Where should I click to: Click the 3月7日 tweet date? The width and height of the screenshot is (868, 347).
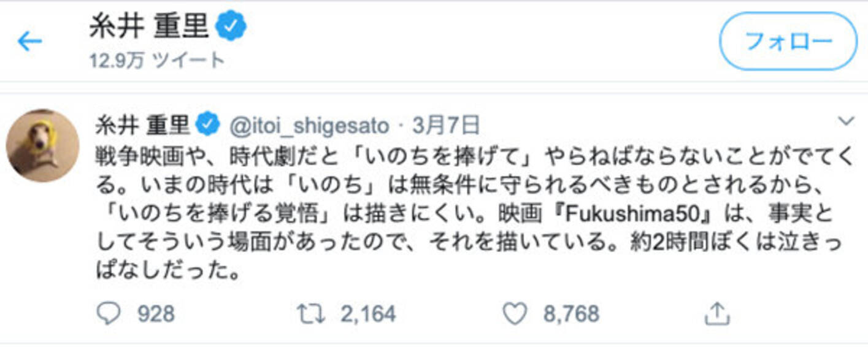(445, 126)
